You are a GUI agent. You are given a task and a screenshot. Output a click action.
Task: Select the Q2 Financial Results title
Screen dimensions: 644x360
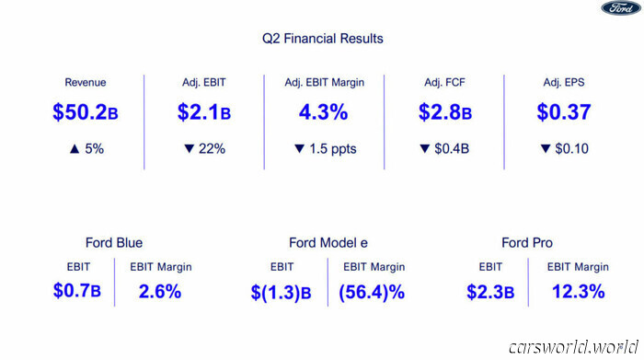click(x=323, y=39)
